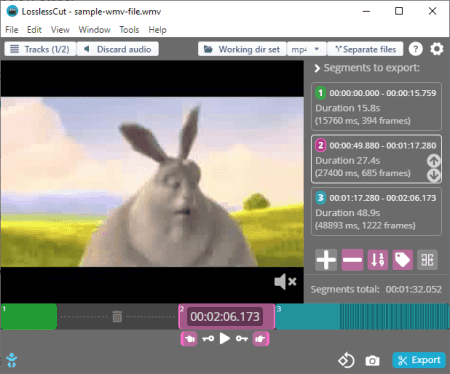Screen dimensions: 450x374
Task: Click the reorder segments by number icon
Action: 378,260
